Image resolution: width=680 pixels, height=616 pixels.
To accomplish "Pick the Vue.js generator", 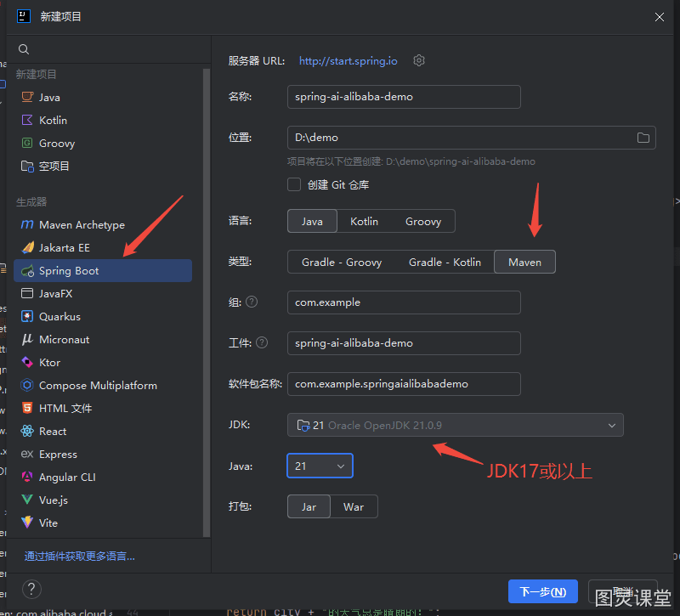I will [103, 500].
